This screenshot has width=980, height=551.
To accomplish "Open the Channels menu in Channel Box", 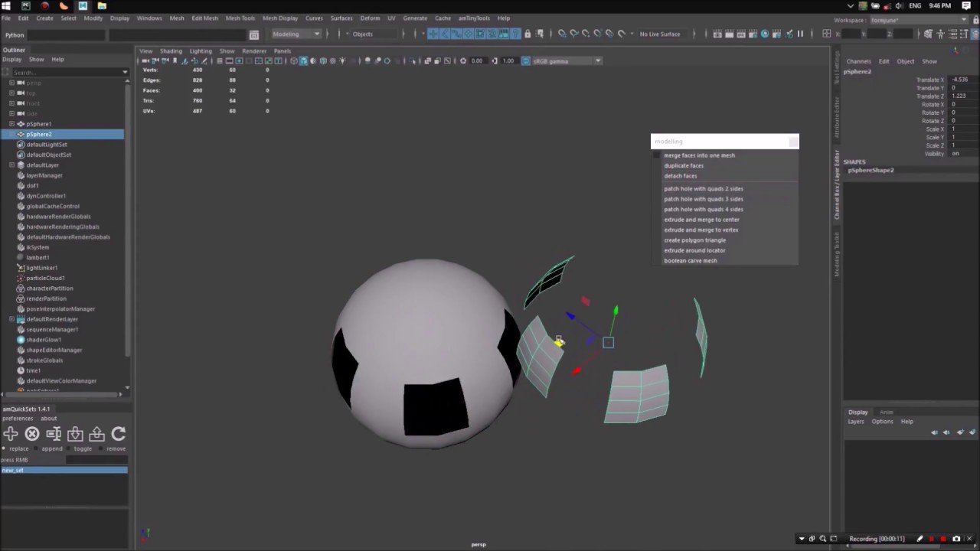I will [x=858, y=61].
